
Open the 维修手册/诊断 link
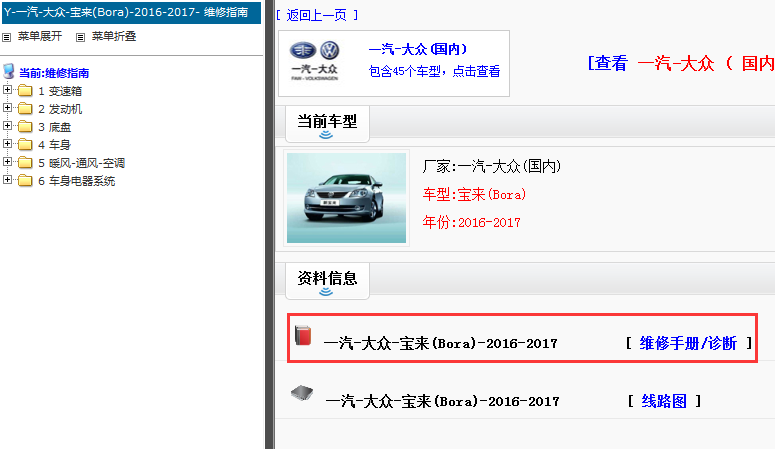point(688,343)
